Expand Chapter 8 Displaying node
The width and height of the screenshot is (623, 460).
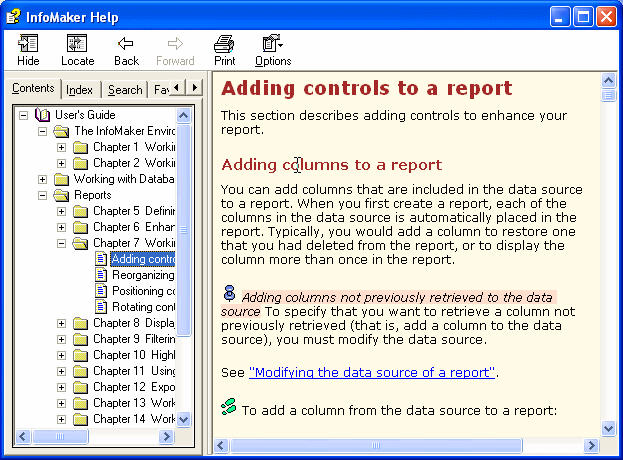point(61,323)
